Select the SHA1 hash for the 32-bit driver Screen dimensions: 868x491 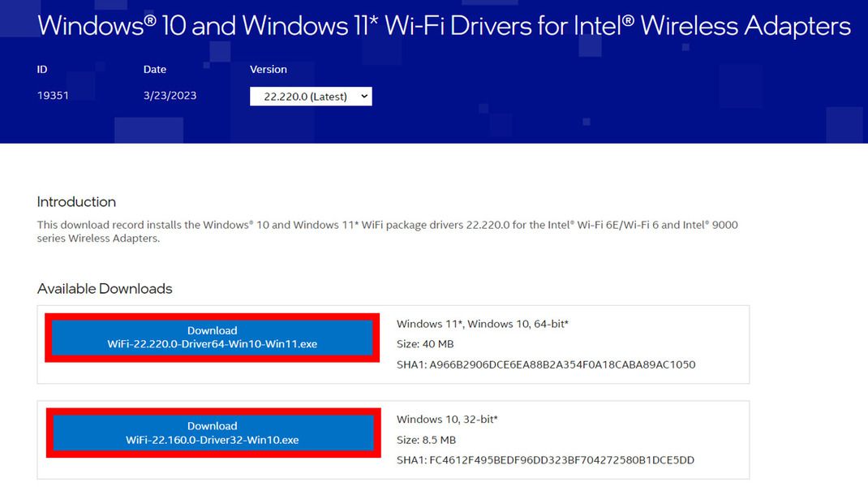544,459
